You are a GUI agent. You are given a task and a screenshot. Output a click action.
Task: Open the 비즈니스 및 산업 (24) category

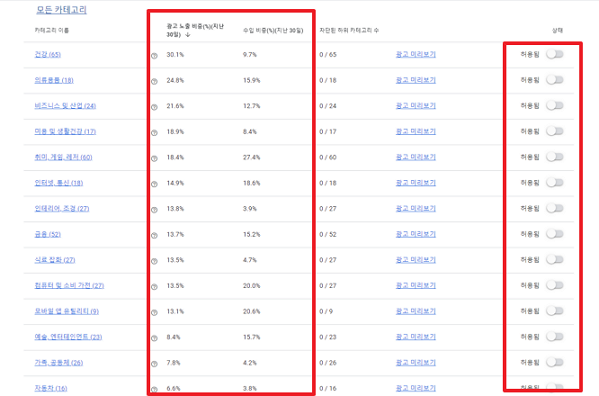pyautogui.click(x=65, y=106)
